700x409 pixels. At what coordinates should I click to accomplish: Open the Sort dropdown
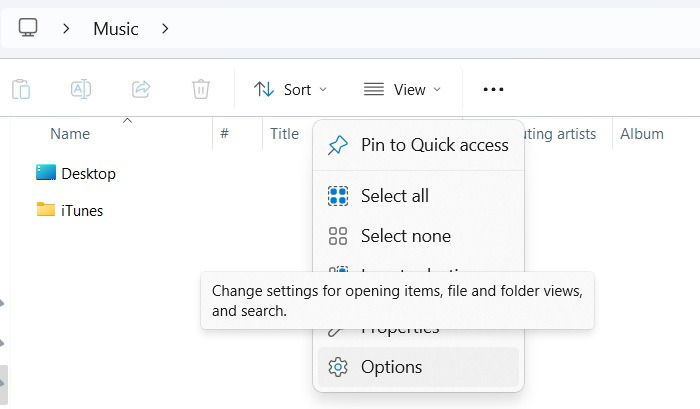click(291, 89)
